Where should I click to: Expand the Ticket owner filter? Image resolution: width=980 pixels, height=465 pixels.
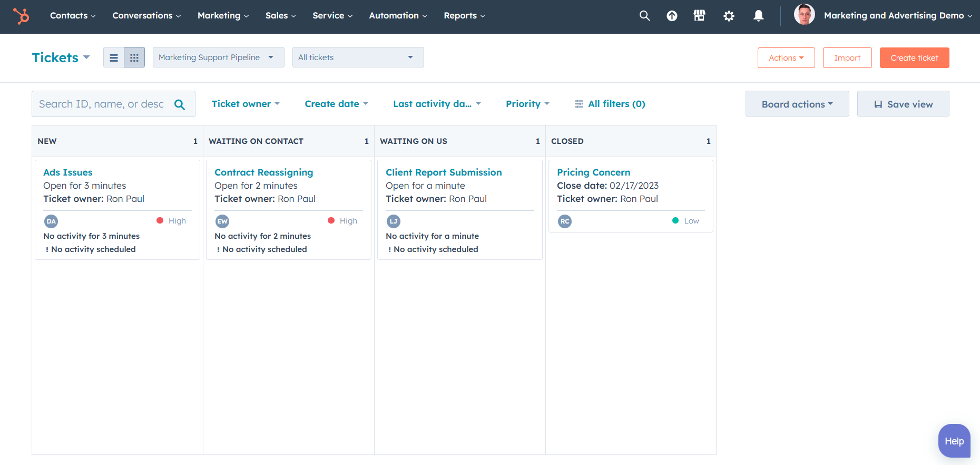pos(246,104)
